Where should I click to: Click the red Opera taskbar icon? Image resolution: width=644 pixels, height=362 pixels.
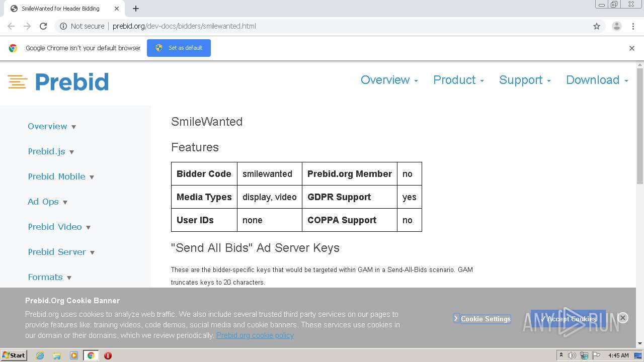click(x=108, y=355)
